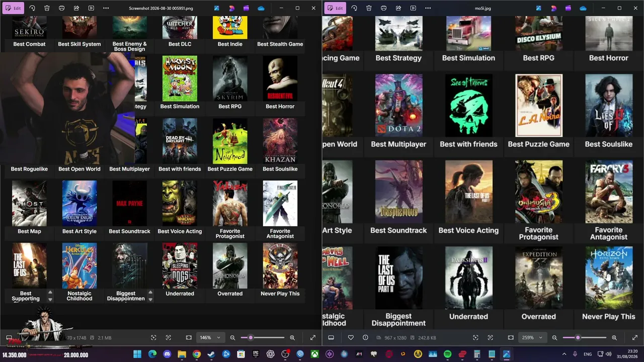Image resolution: width=644 pixels, height=362 pixels.
Task: Click Edit in the Screenshot png window
Action: point(13,8)
